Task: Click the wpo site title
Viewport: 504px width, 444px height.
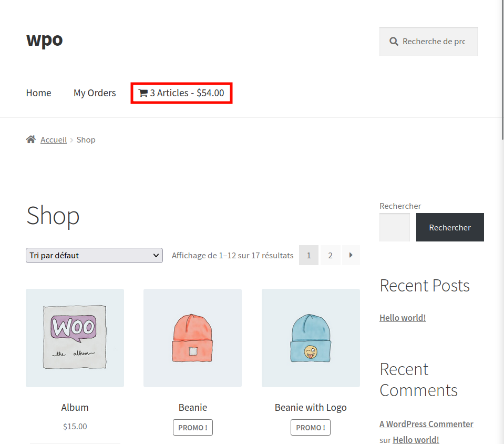Action: [44, 40]
